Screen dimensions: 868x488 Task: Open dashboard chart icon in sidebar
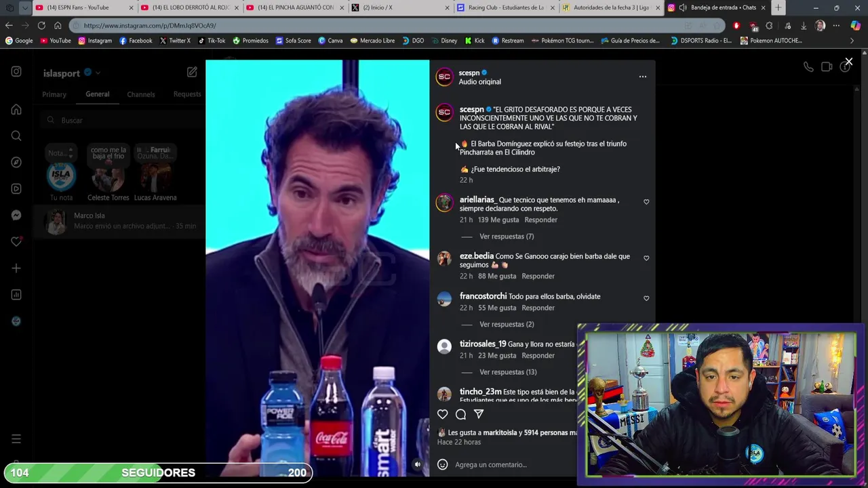point(16,295)
